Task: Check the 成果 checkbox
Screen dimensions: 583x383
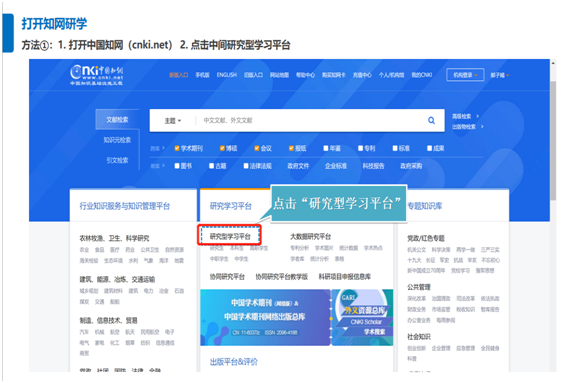Action: [x=429, y=148]
